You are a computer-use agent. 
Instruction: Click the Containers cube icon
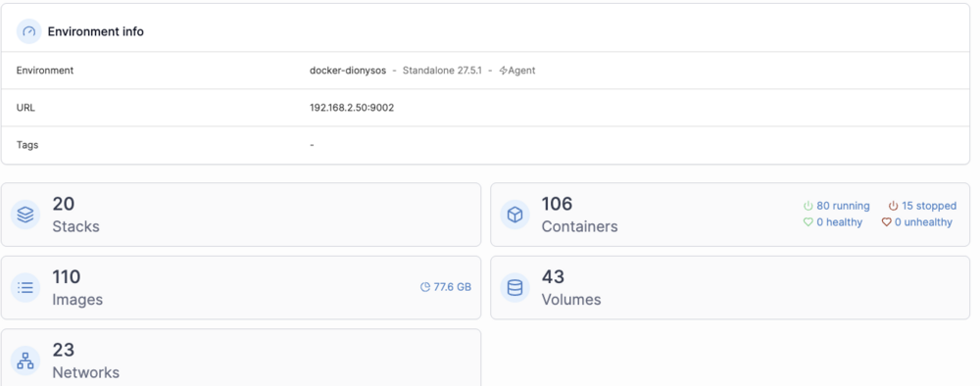(515, 215)
